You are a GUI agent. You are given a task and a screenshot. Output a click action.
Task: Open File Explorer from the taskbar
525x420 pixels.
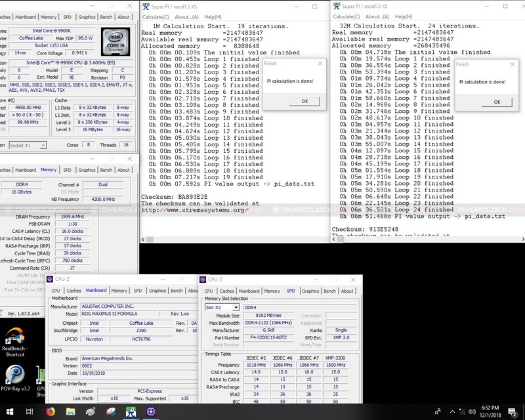70,411
